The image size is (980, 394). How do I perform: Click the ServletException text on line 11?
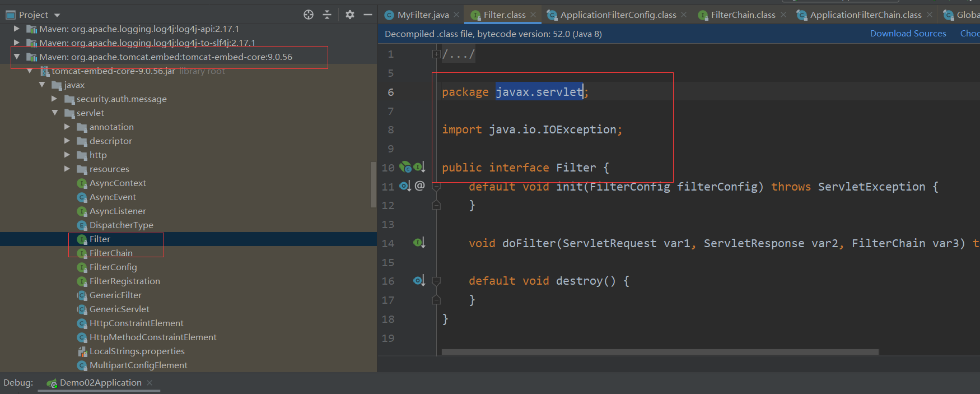871,187
